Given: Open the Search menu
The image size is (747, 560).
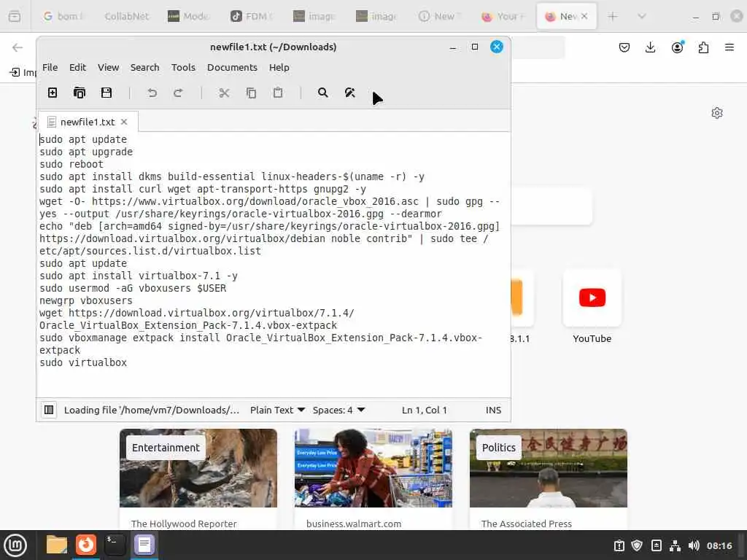Looking at the screenshot, I should tap(145, 68).
